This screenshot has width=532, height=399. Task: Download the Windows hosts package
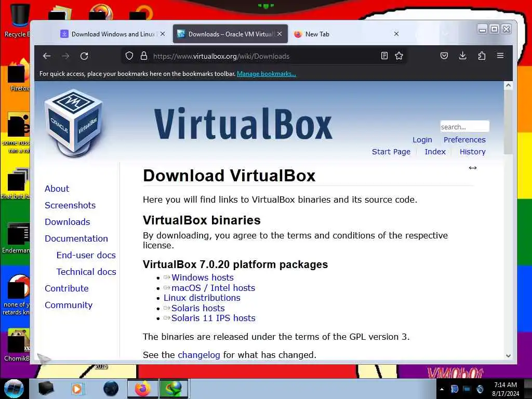click(x=203, y=277)
